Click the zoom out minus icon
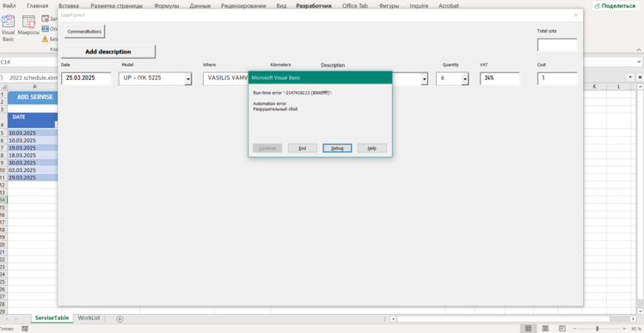 click(x=575, y=328)
